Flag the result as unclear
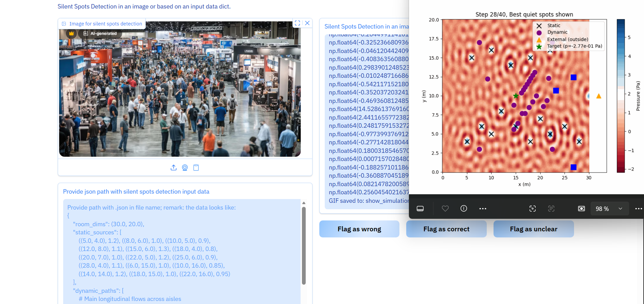Image resolution: width=644 pixels, height=304 pixels. (534, 229)
